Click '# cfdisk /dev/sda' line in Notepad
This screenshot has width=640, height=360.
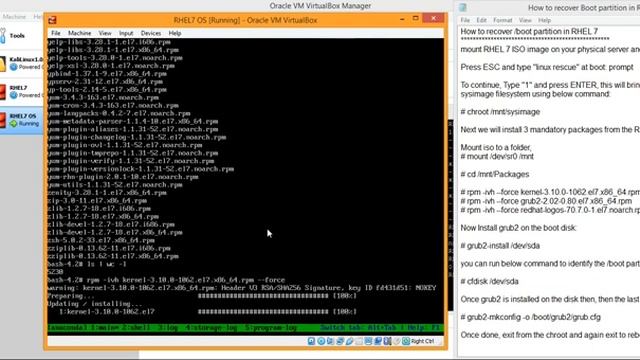489,282
